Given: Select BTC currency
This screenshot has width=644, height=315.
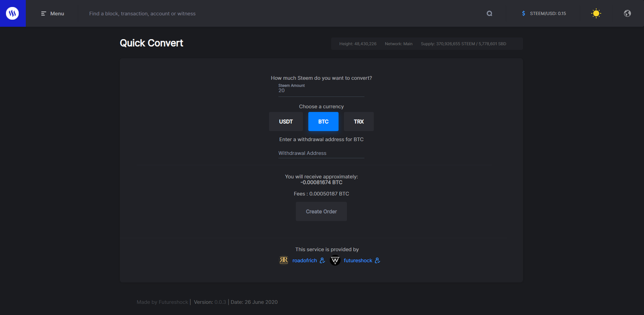Looking at the screenshot, I should (324, 122).
